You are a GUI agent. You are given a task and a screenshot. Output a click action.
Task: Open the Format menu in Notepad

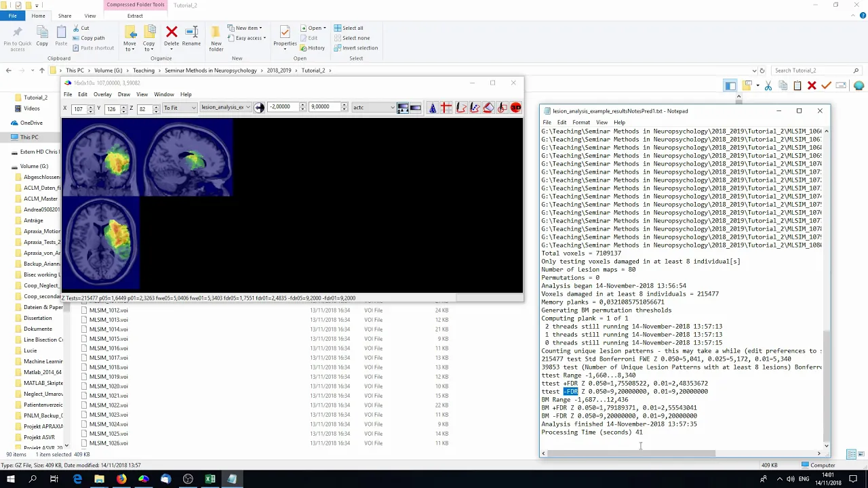click(581, 123)
